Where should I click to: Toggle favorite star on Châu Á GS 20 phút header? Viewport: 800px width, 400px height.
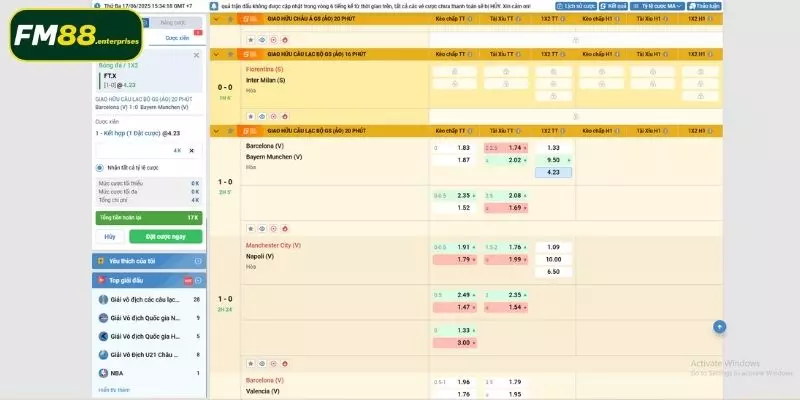pos(230,19)
